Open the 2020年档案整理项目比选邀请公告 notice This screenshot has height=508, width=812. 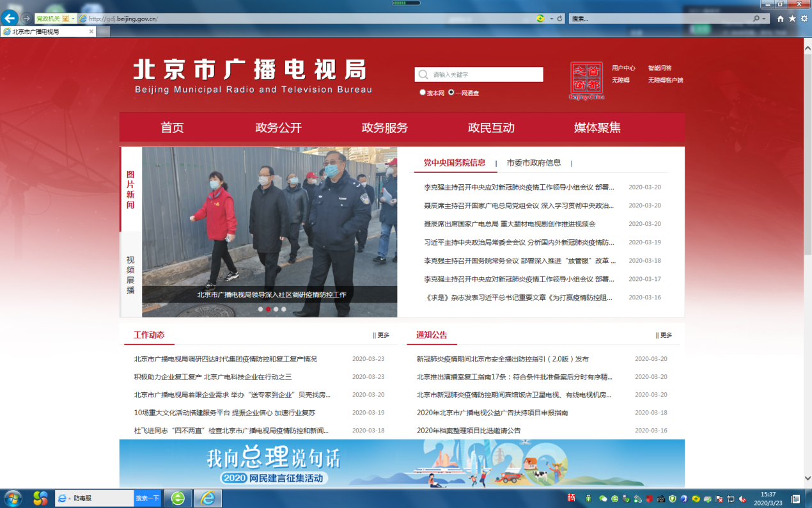(x=469, y=431)
